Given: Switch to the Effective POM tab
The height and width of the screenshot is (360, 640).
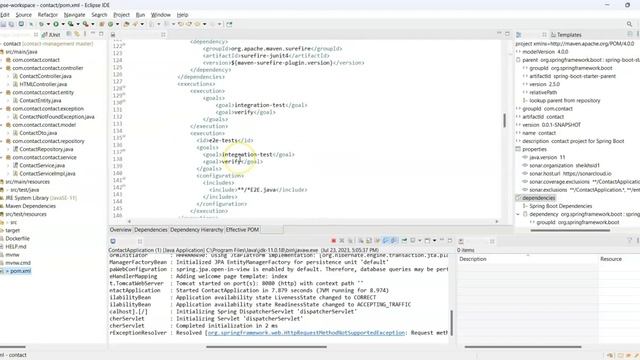Looking at the screenshot, I should (x=242, y=230).
